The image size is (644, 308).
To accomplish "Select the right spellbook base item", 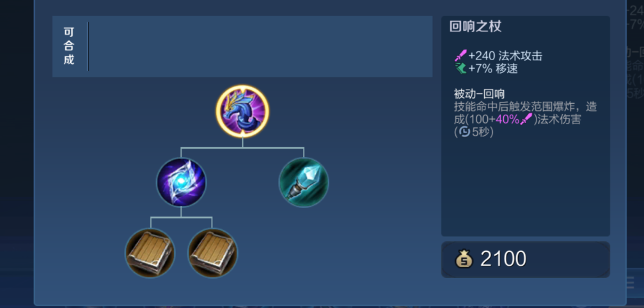I will [212, 253].
